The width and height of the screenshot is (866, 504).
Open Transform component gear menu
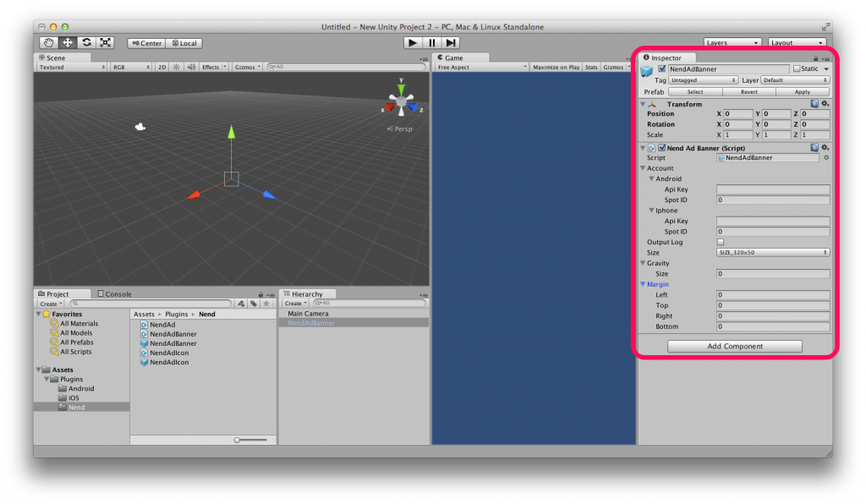(825, 103)
